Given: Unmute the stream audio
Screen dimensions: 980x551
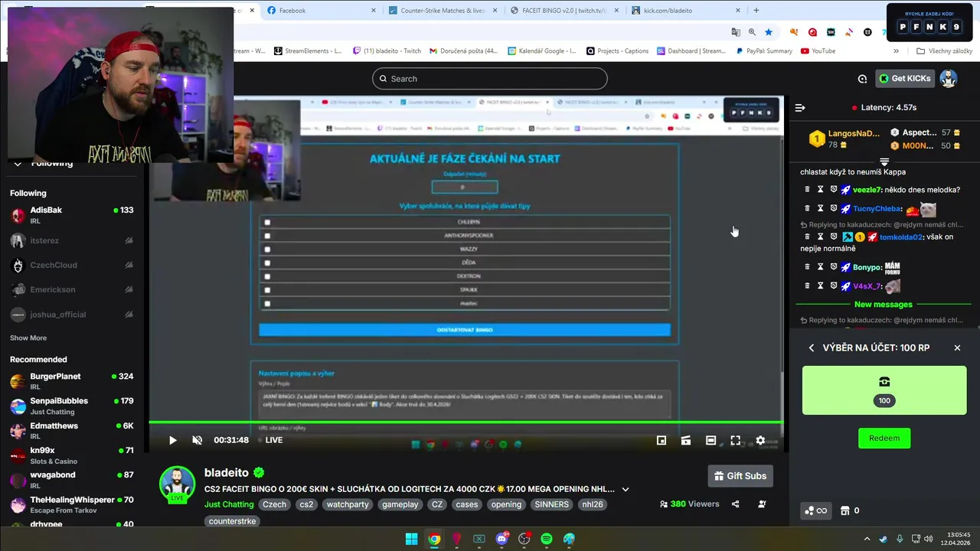Looking at the screenshot, I should [197, 440].
